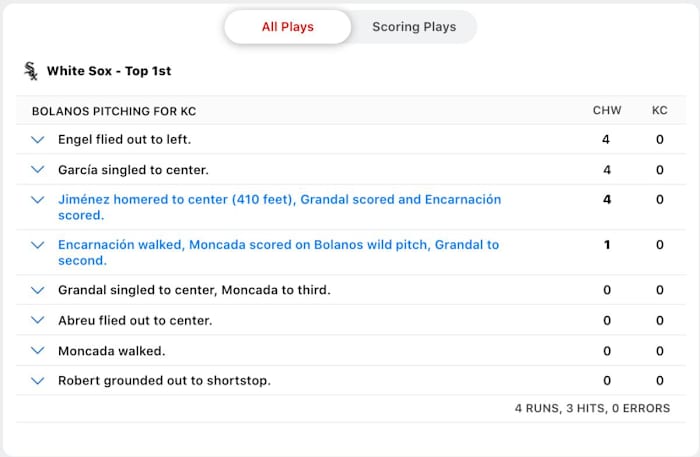Expand the Jiménez home run play
This screenshot has width=700, height=457.
(38, 200)
